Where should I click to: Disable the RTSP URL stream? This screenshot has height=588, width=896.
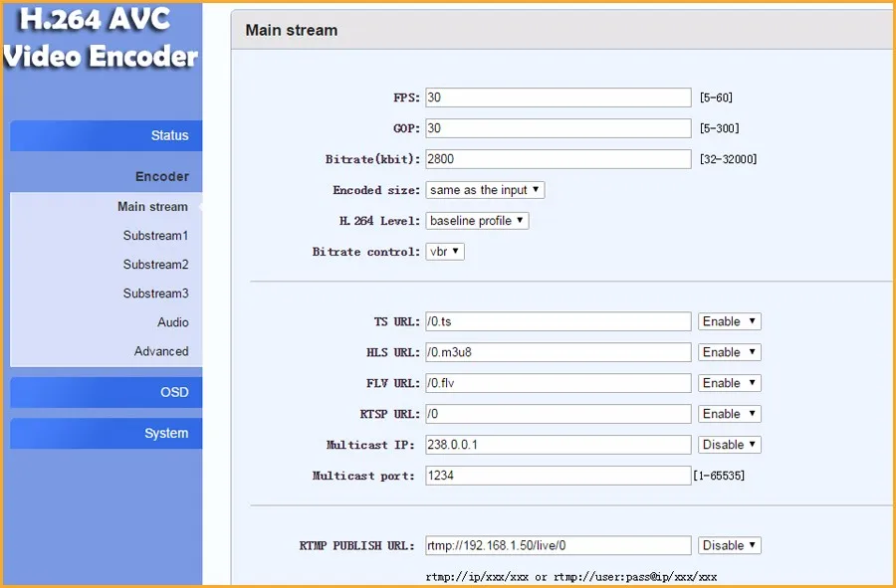[x=729, y=413]
